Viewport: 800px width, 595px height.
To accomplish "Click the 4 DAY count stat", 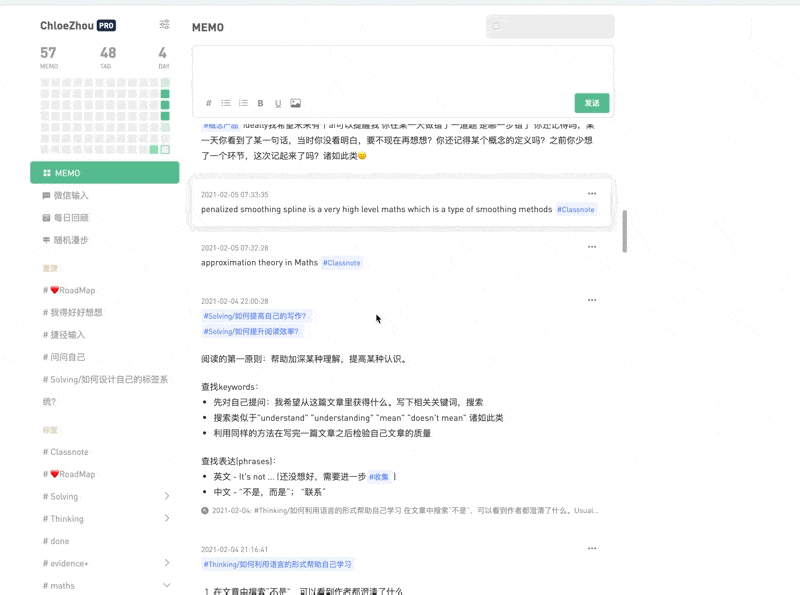I will point(163,58).
